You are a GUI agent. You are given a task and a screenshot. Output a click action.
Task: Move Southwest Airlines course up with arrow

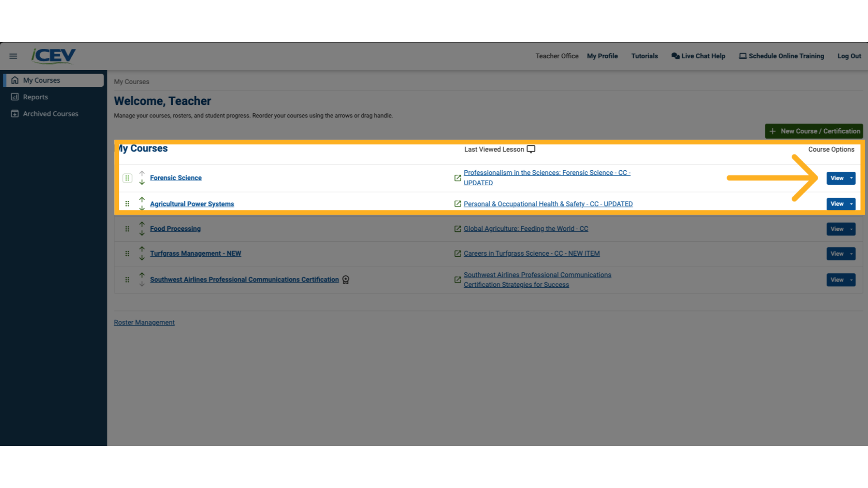(x=142, y=275)
